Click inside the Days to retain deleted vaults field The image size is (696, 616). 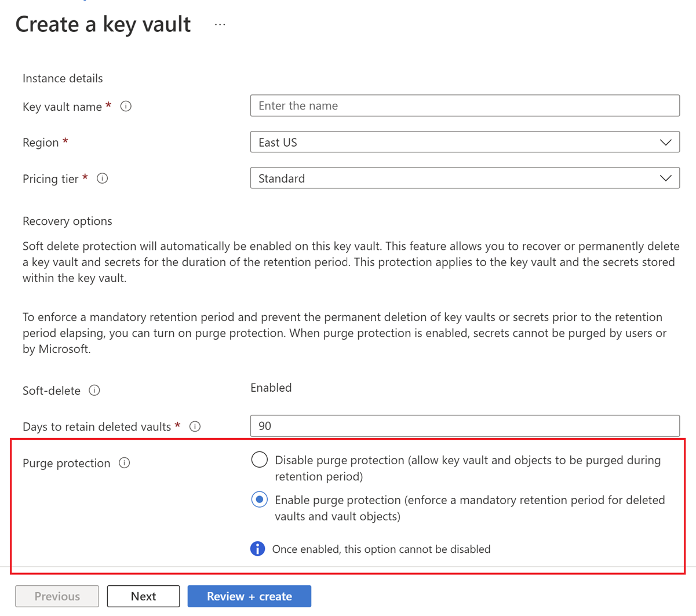click(x=464, y=425)
